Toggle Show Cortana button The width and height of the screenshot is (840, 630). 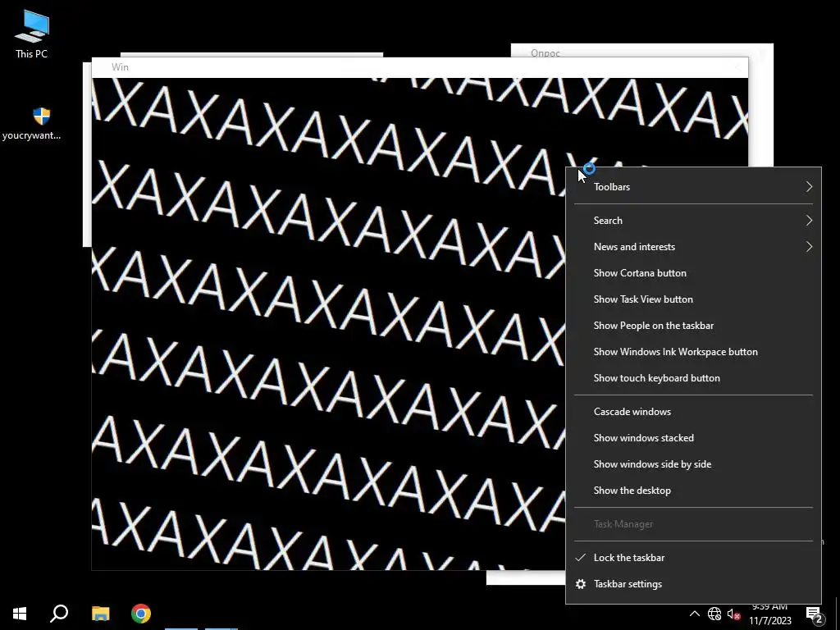coord(693,273)
